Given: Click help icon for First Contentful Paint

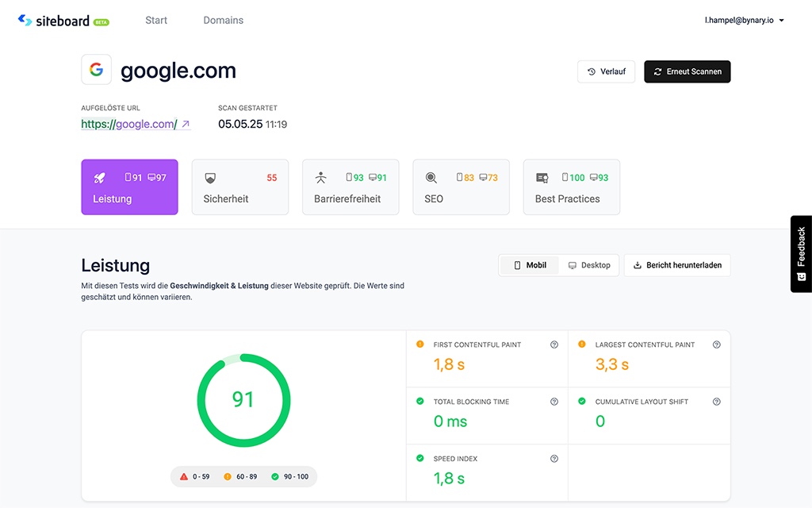Looking at the screenshot, I should (x=554, y=344).
